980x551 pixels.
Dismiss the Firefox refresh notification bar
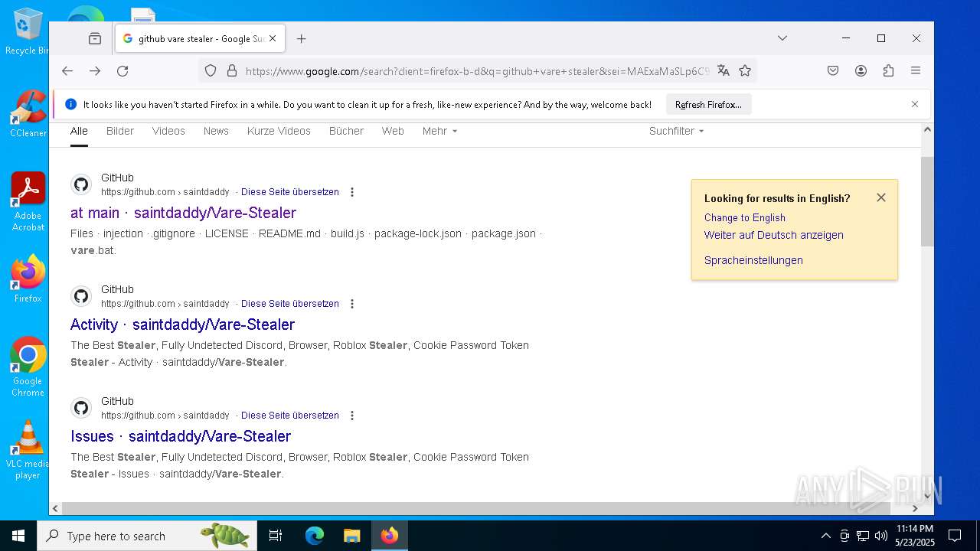pos(914,104)
